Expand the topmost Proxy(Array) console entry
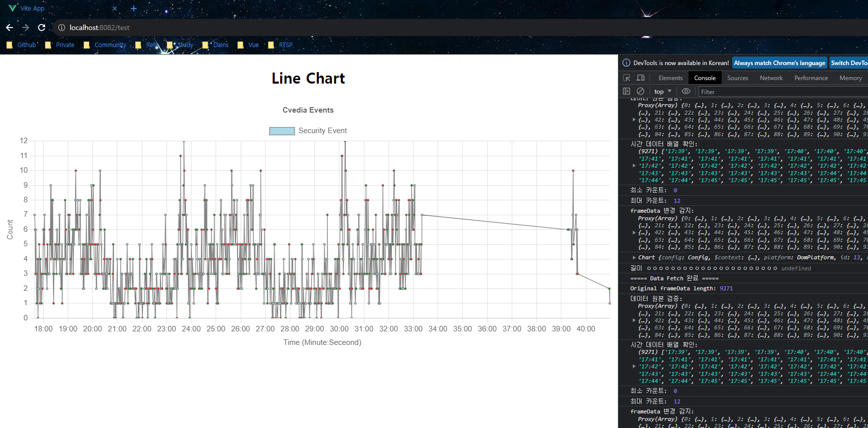868x428 pixels. click(x=634, y=120)
